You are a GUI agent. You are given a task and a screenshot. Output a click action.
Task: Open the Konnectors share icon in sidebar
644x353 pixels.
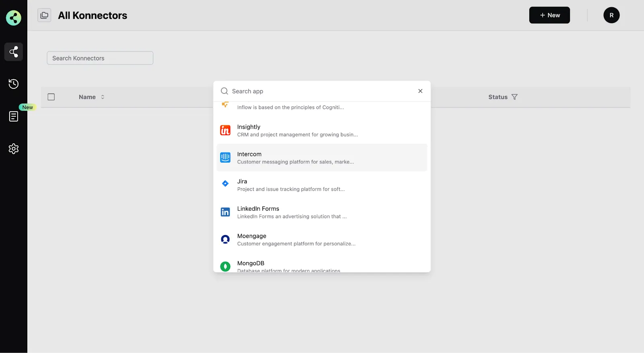(x=14, y=52)
